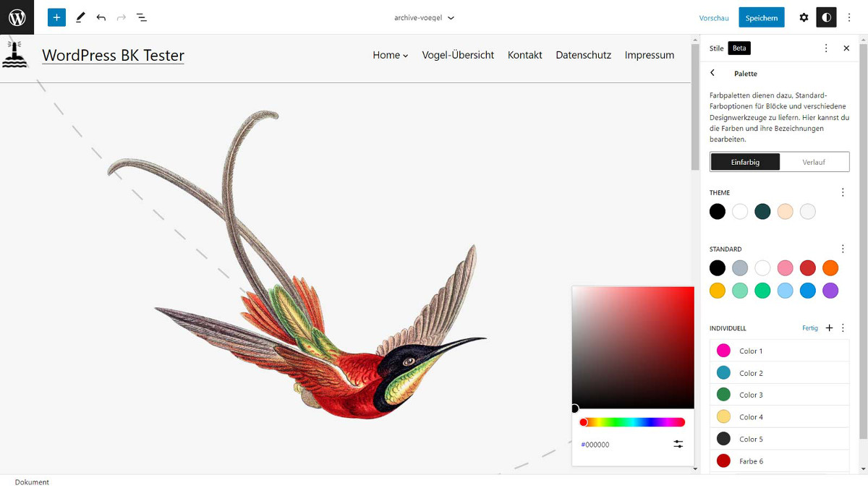Image resolution: width=868 pixels, height=488 pixels.
Task: Open the settings gear panel
Action: coord(804,17)
